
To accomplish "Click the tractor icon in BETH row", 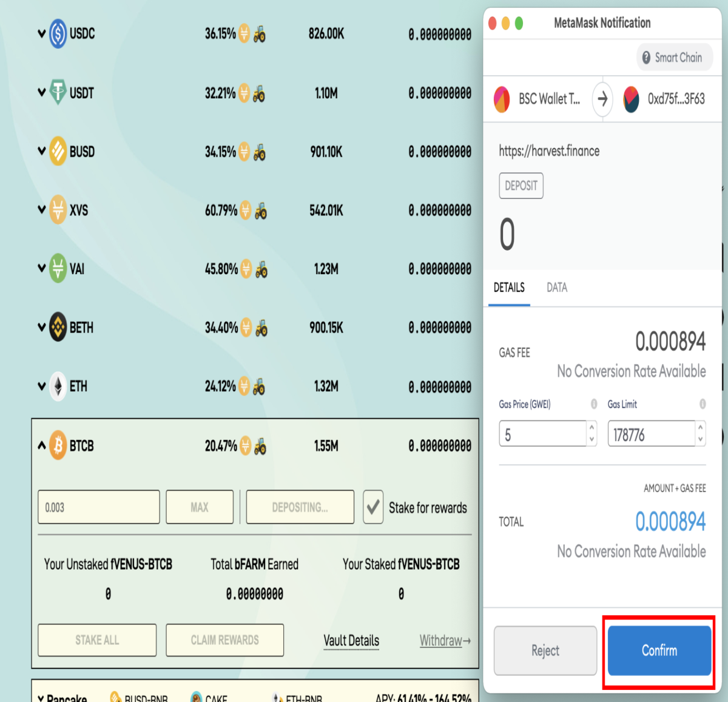I will pyautogui.click(x=261, y=328).
